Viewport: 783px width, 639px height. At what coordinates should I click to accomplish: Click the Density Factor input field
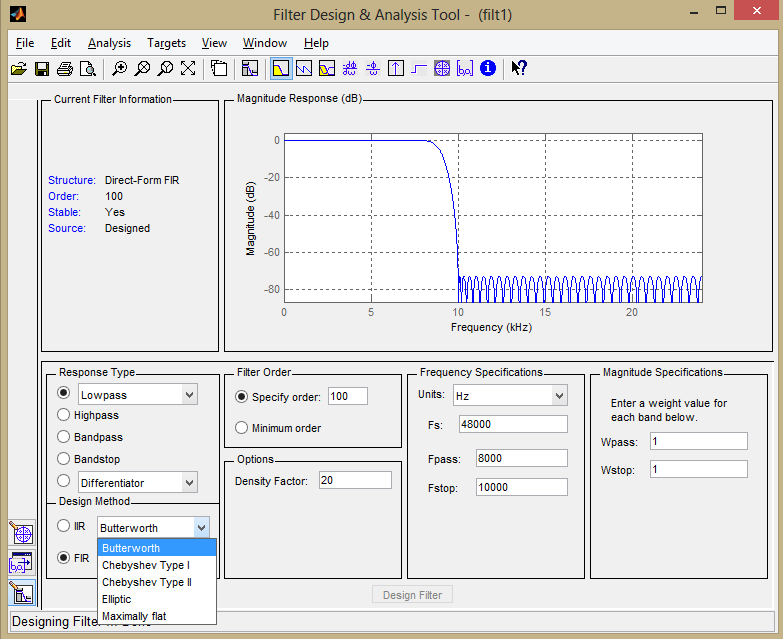click(355, 480)
